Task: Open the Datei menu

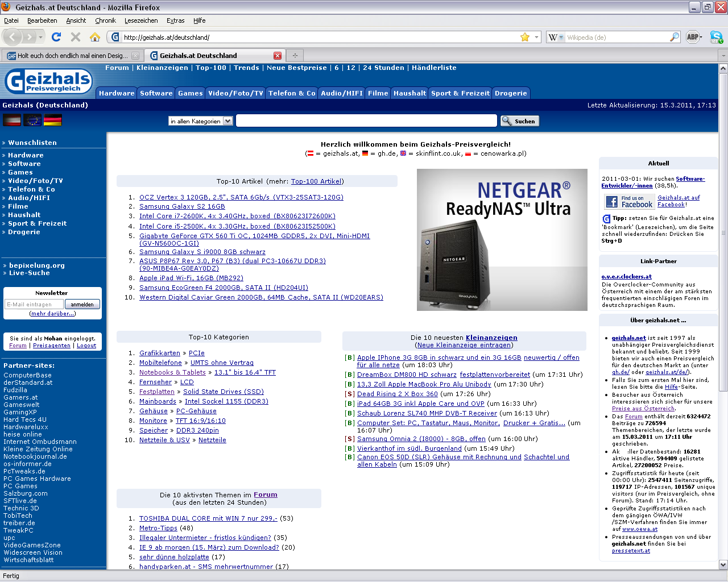Action: [11, 20]
